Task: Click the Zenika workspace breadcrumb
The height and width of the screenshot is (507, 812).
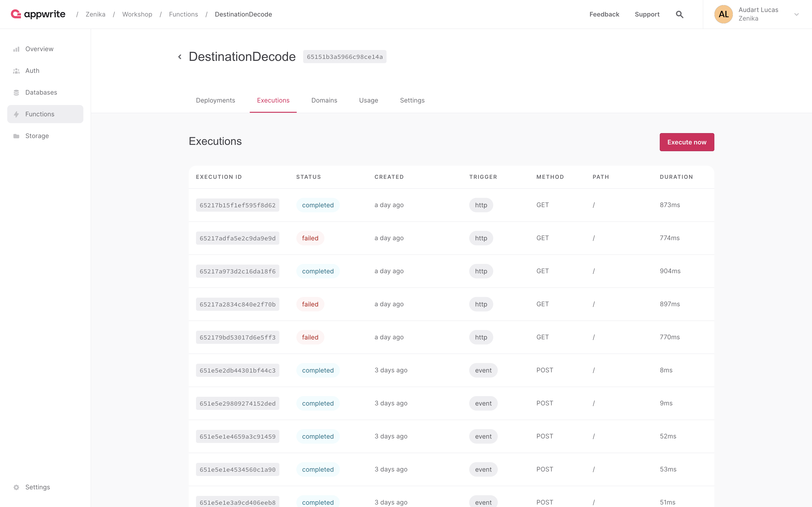Action: pos(95,14)
